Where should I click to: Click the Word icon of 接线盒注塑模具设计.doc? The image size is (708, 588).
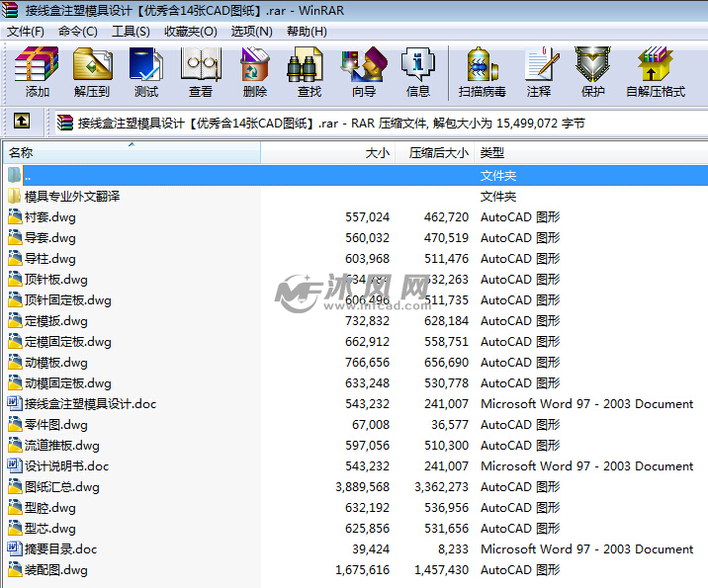[15, 404]
